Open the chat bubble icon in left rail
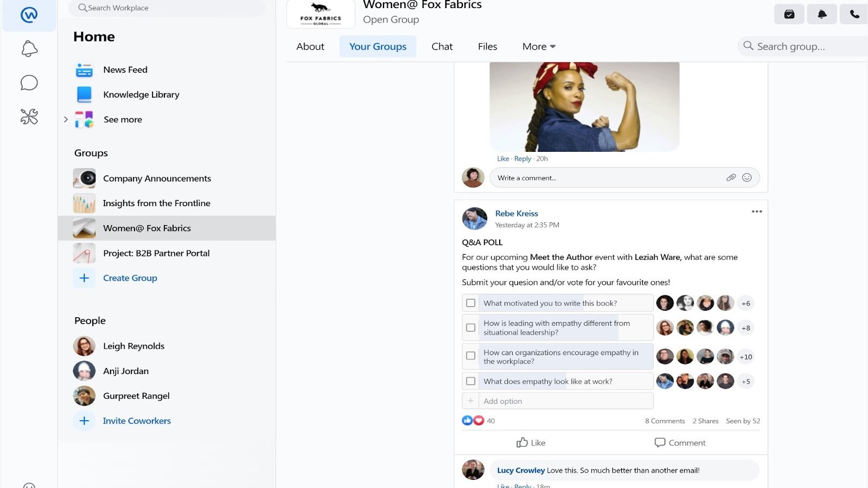The height and width of the screenshot is (488, 868). tap(29, 82)
